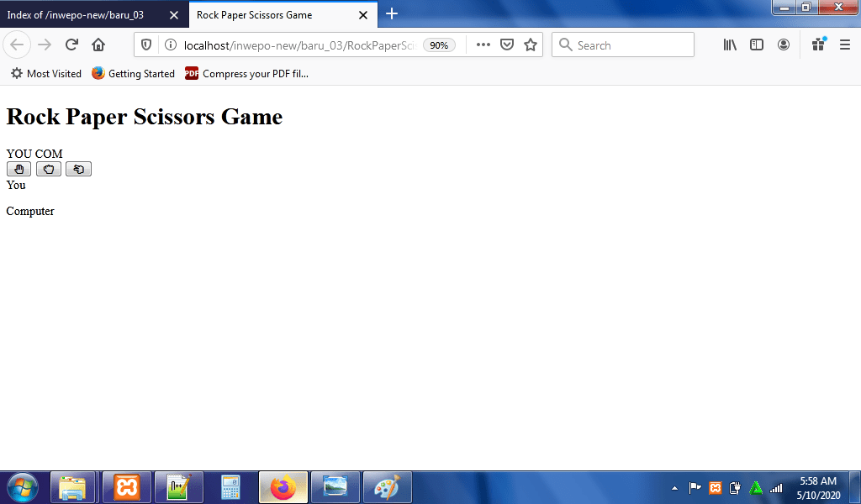Open XAMPP control panel in taskbar
This screenshot has width=861, height=504.
point(127,487)
